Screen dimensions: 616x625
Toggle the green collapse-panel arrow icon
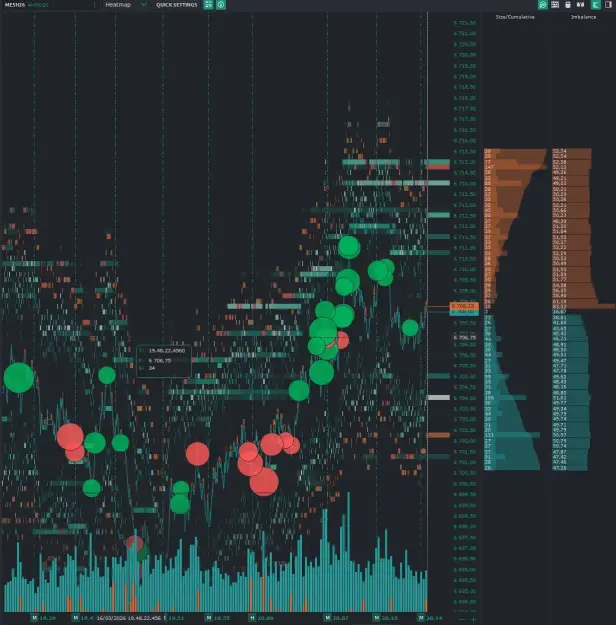596,5
